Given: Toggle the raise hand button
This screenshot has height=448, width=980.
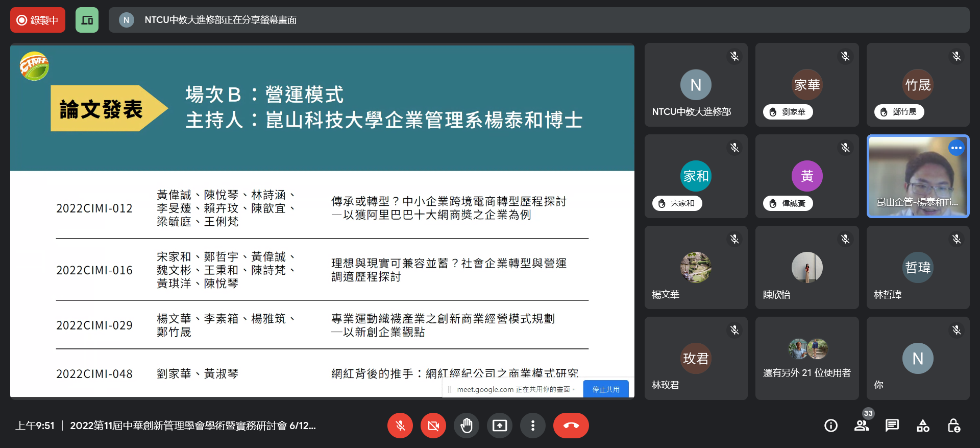Looking at the screenshot, I should coord(466,426).
